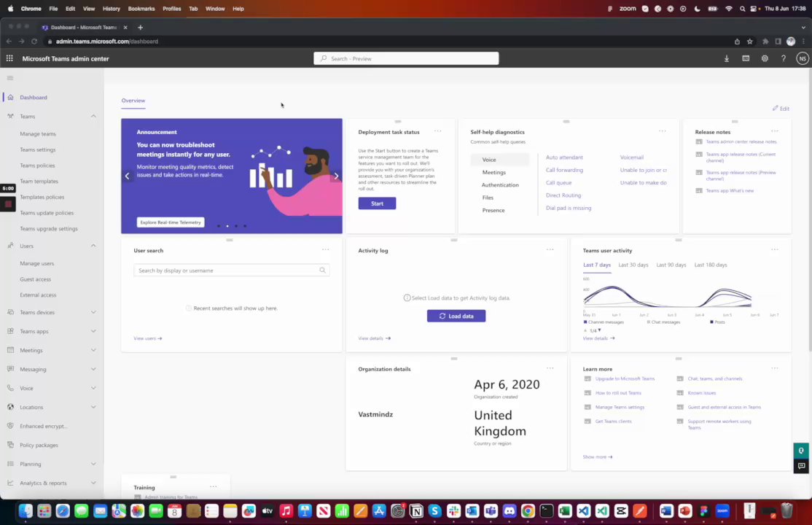Click the top Search - Preview box

point(406,58)
